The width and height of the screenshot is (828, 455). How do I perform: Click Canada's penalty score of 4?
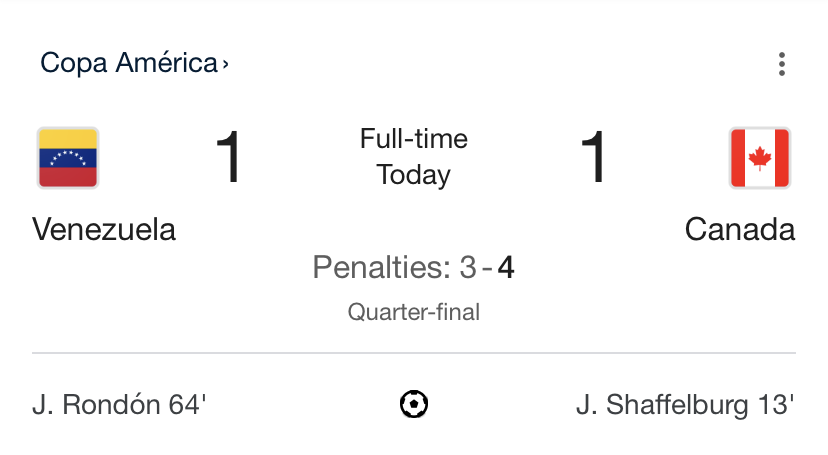click(506, 268)
